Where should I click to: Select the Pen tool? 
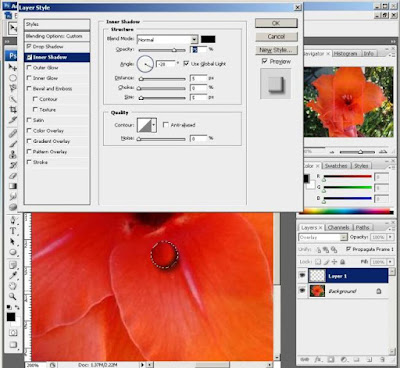tap(13, 220)
